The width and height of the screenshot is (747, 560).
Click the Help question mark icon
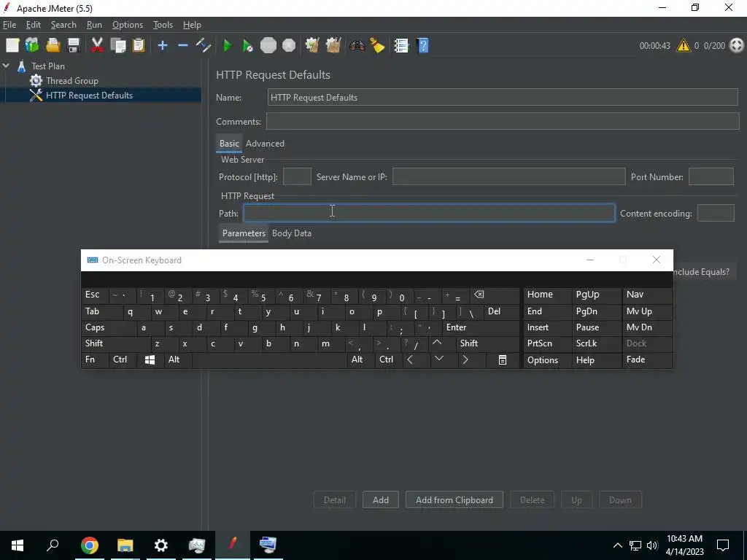pos(422,46)
